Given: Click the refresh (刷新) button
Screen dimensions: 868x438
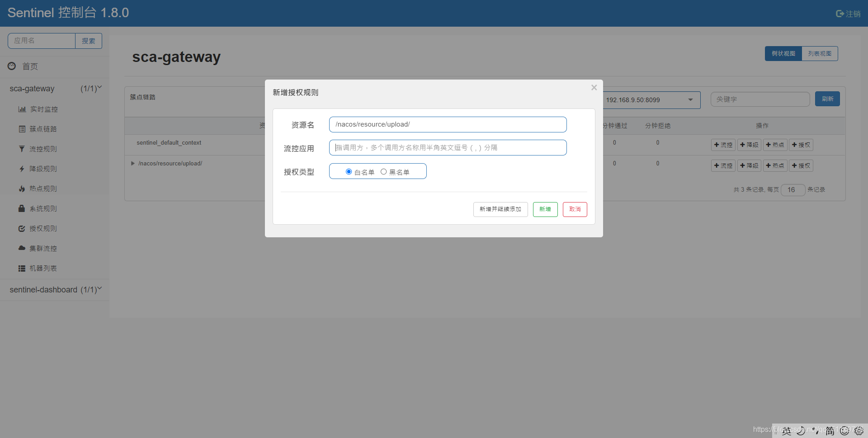Looking at the screenshot, I should pyautogui.click(x=827, y=99).
